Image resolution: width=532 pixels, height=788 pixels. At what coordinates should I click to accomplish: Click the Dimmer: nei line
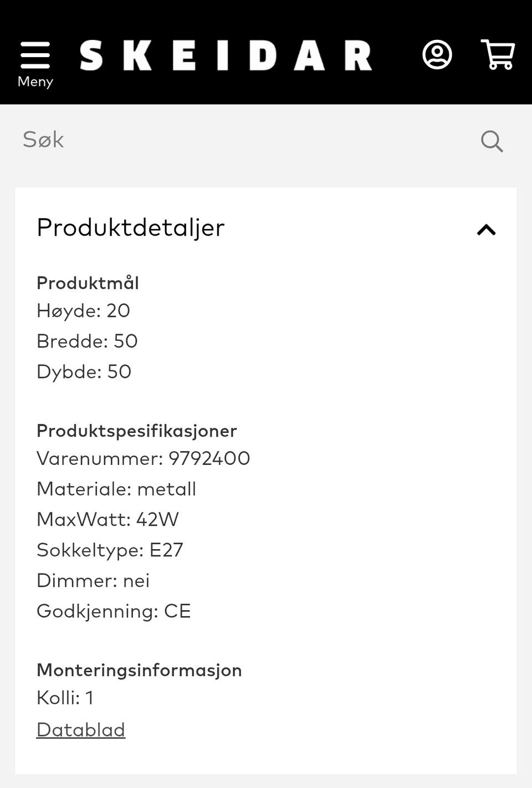[93, 581]
